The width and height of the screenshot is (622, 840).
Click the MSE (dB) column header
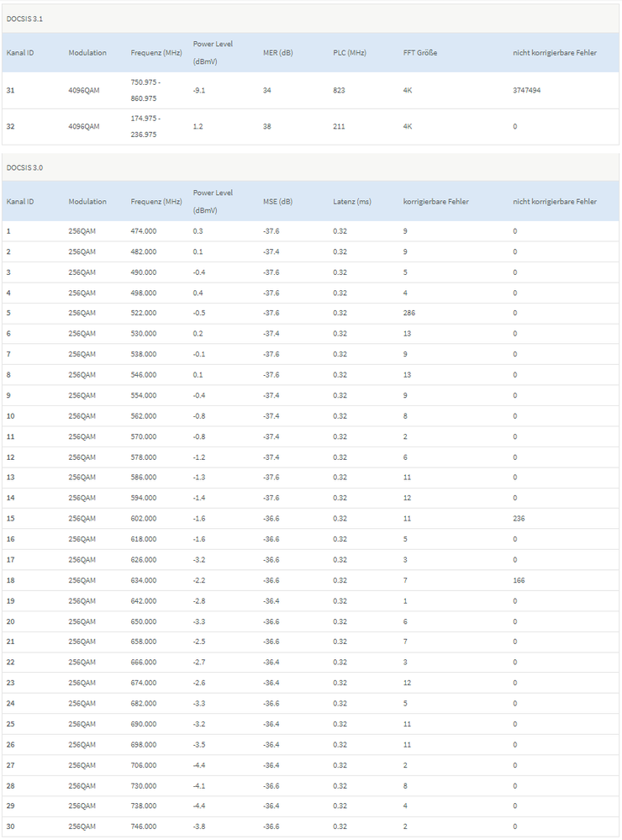277,202
